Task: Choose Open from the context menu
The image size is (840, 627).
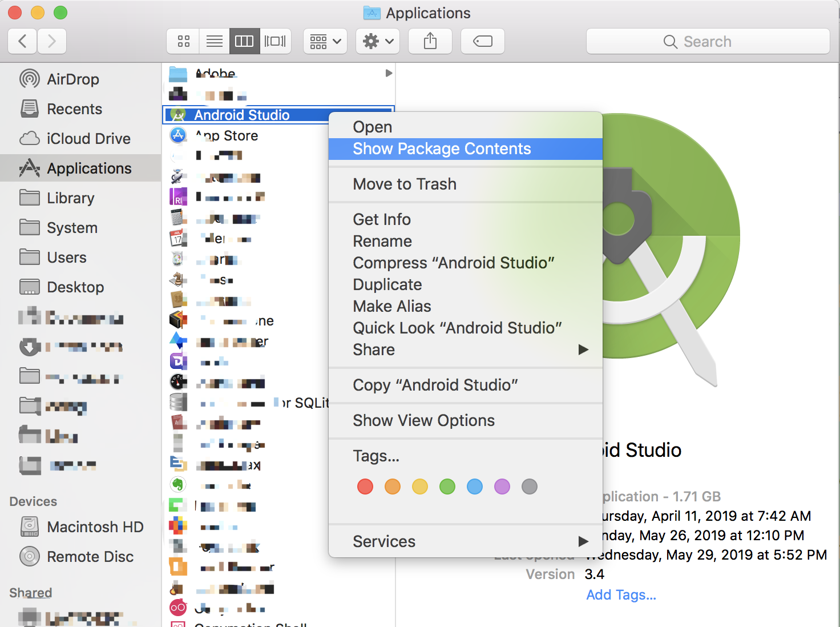Action: 466,127
